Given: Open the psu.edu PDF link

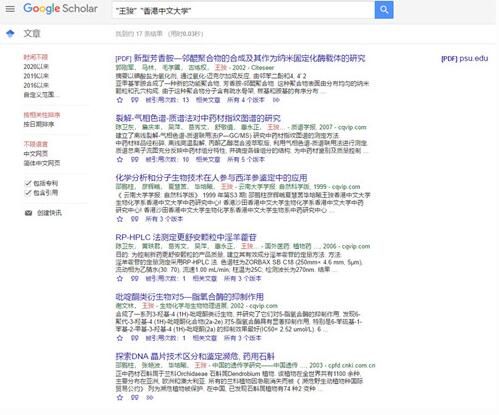Looking at the screenshot, I should pyautogui.click(x=464, y=59).
